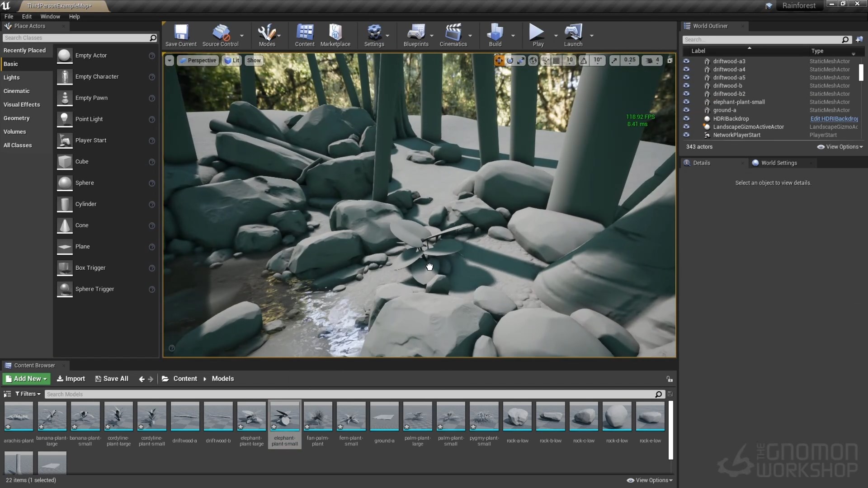
Task: Open the grid snap value dropdown
Action: [x=570, y=60]
